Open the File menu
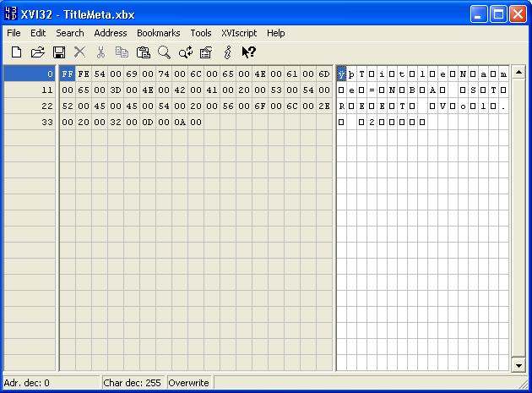 click(x=14, y=33)
